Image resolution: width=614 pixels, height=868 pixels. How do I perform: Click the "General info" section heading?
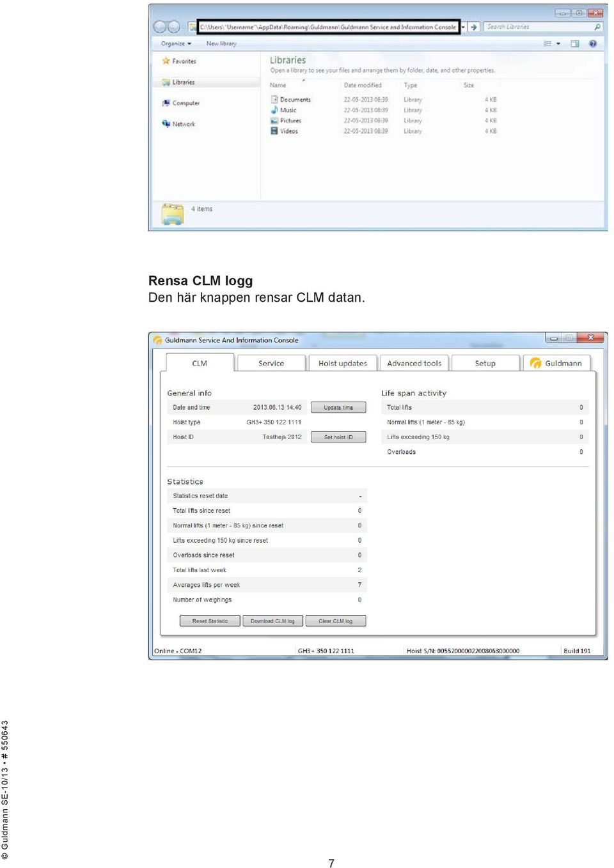click(189, 393)
